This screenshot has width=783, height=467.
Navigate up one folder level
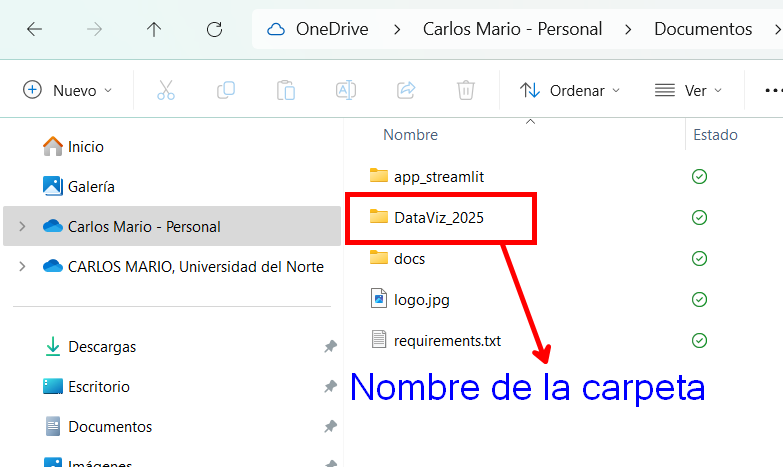coord(154,29)
